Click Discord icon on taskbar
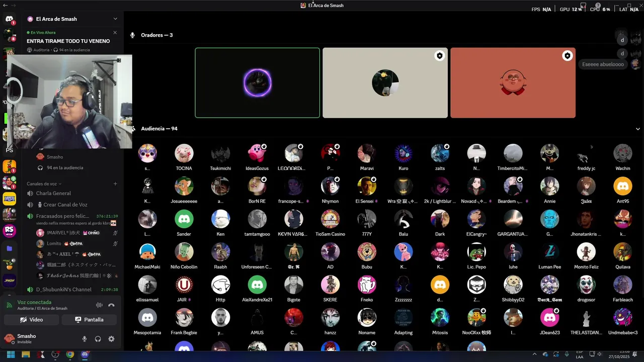644x362 pixels. [x=85, y=354]
